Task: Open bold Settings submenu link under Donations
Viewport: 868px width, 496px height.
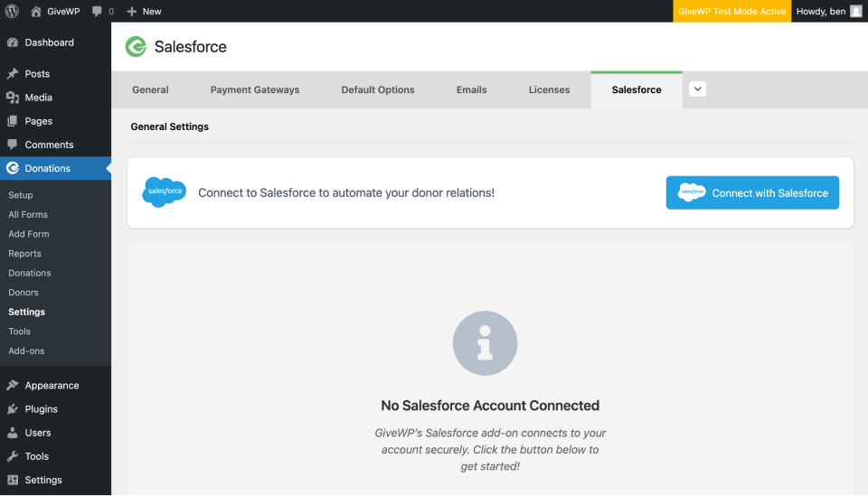Action: [26, 312]
